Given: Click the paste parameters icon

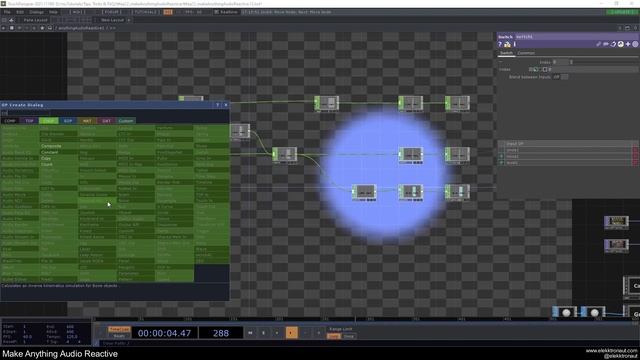Looking at the screenshot, I should coord(613,44).
